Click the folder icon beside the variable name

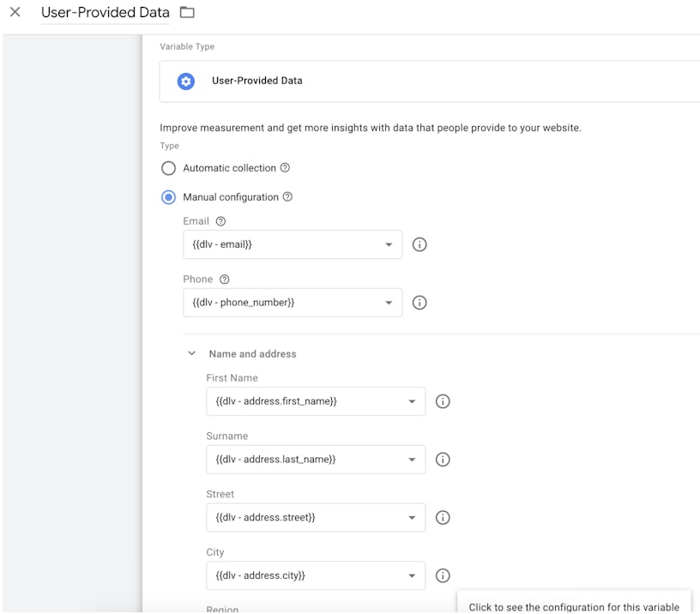[187, 13]
